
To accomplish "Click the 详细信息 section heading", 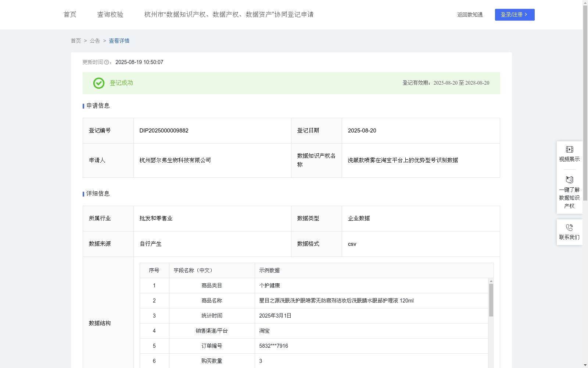I will tap(98, 194).
